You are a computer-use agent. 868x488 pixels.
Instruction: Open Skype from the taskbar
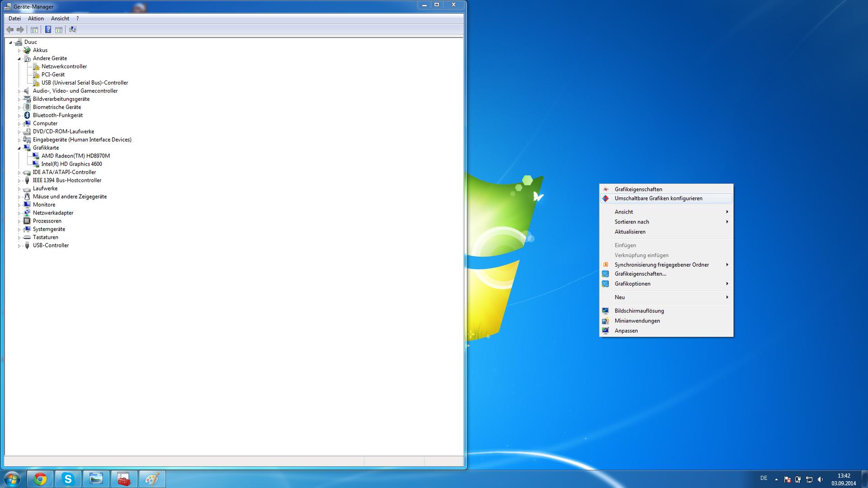68,479
